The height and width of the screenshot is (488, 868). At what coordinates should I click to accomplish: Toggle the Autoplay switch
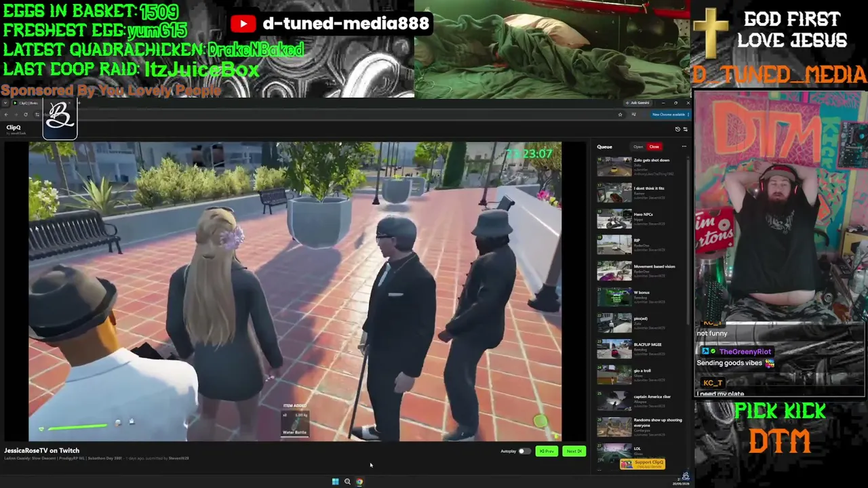tap(524, 451)
